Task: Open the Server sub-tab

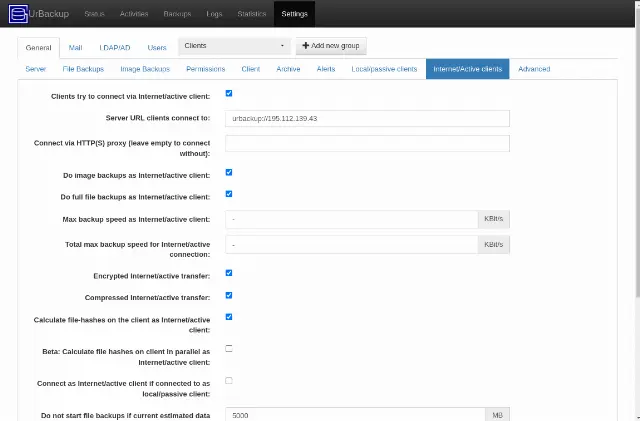Action: click(36, 69)
